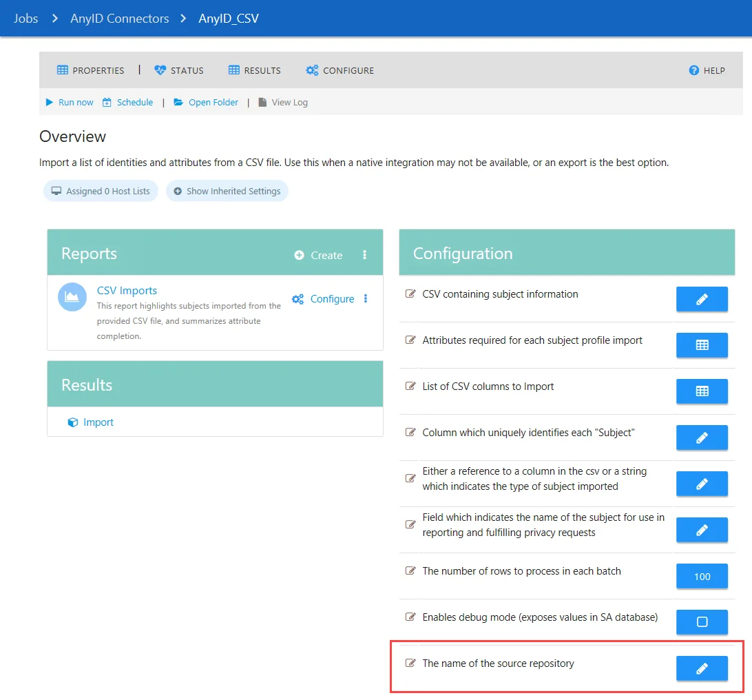Screen dimensions: 752x700
Task: Click the Host Lists monitor icon
Action: [56, 191]
